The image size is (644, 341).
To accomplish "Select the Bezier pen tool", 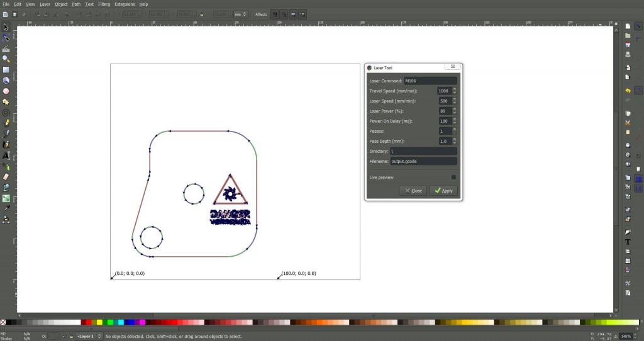I will [6, 134].
